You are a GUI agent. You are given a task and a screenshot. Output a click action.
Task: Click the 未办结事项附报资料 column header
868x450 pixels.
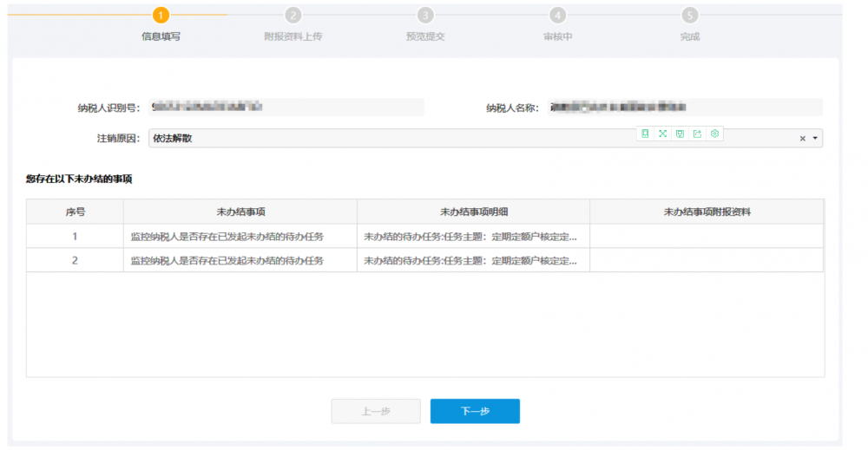pos(707,212)
